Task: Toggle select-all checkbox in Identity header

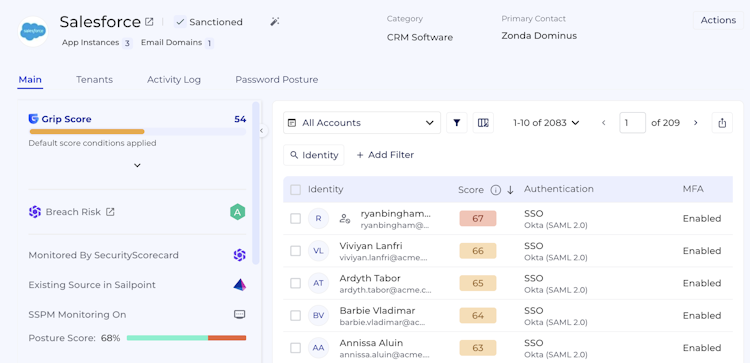Action: (x=296, y=190)
